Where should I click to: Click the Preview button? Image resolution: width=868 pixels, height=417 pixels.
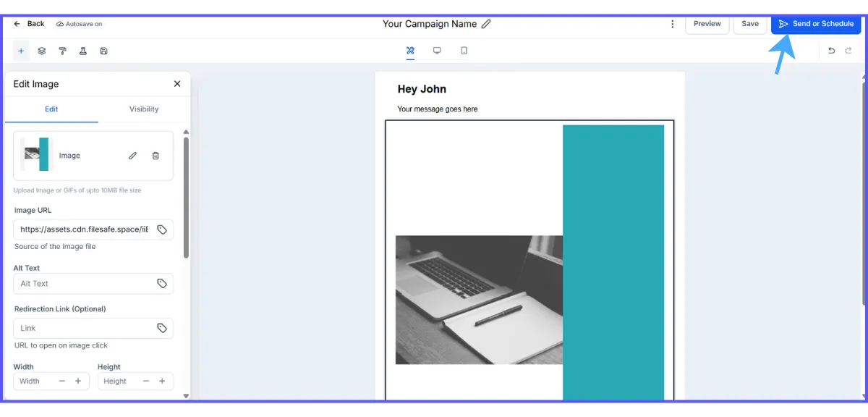(x=707, y=24)
